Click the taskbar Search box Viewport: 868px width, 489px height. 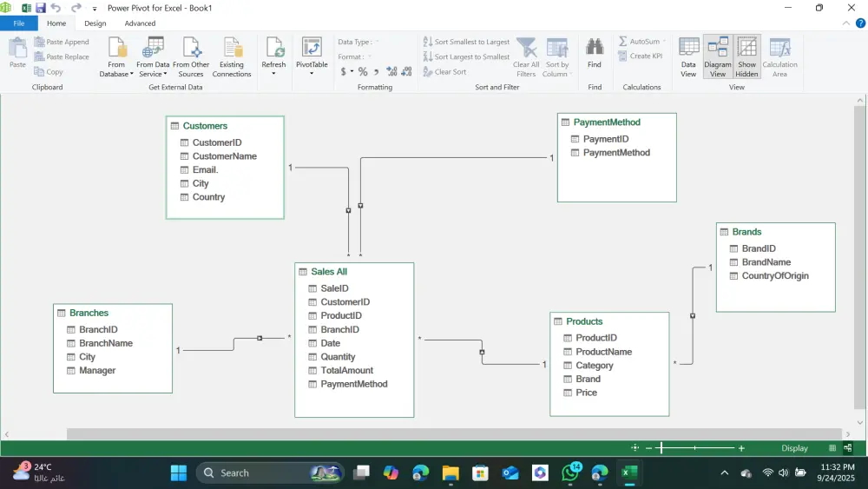270,473
